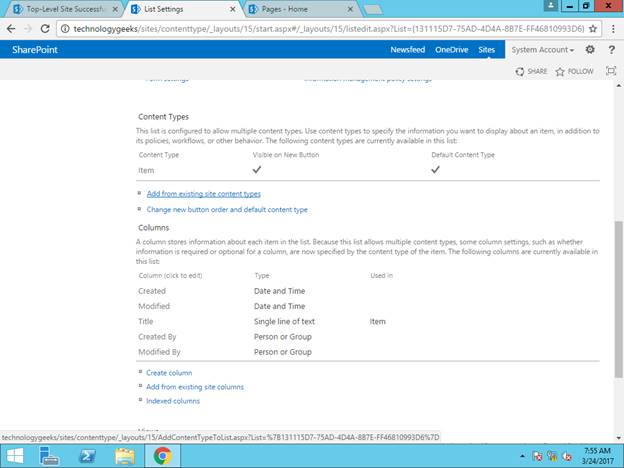Image resolution: width=624 pixels, height=468 pixels.
Task: Click the address bar URL field
Action: click(x=328, y=29)
